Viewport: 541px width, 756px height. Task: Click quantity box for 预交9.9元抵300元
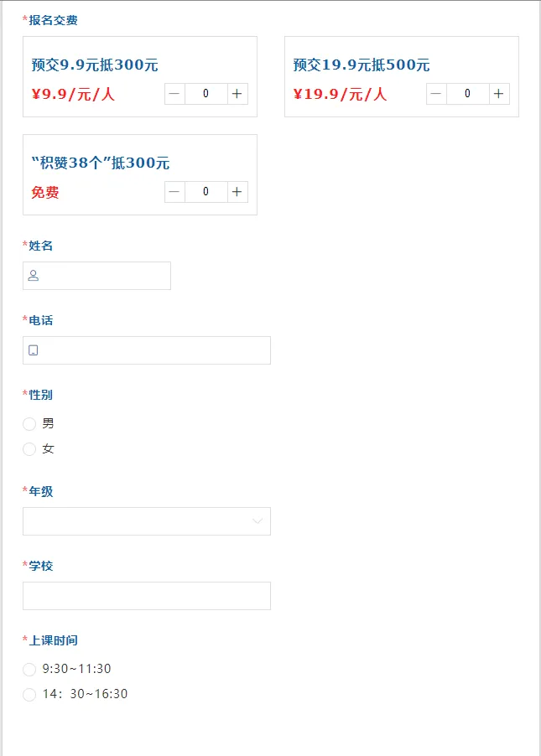(x=205, y=94)
